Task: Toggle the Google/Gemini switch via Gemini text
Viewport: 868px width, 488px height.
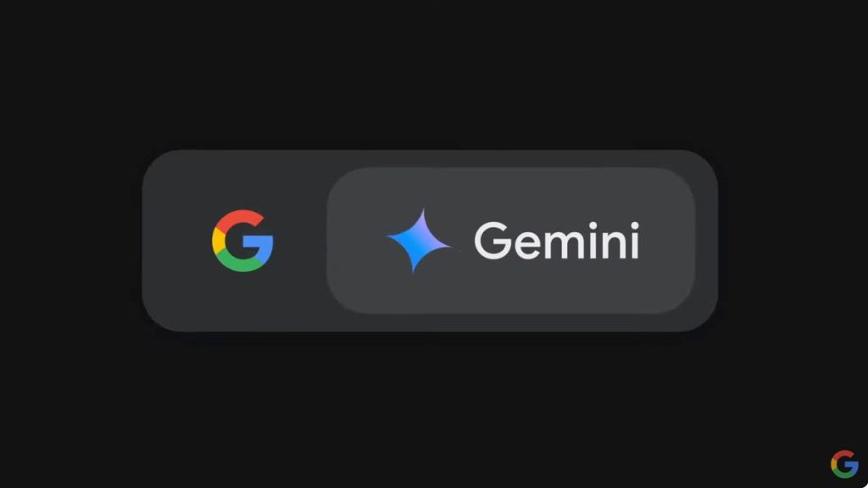Action: pos(557,240)
